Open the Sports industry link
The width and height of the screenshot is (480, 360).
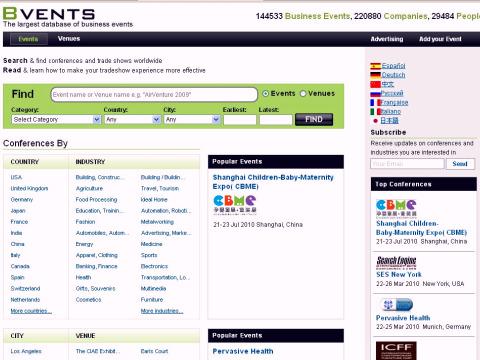click(x=149, y=255)
